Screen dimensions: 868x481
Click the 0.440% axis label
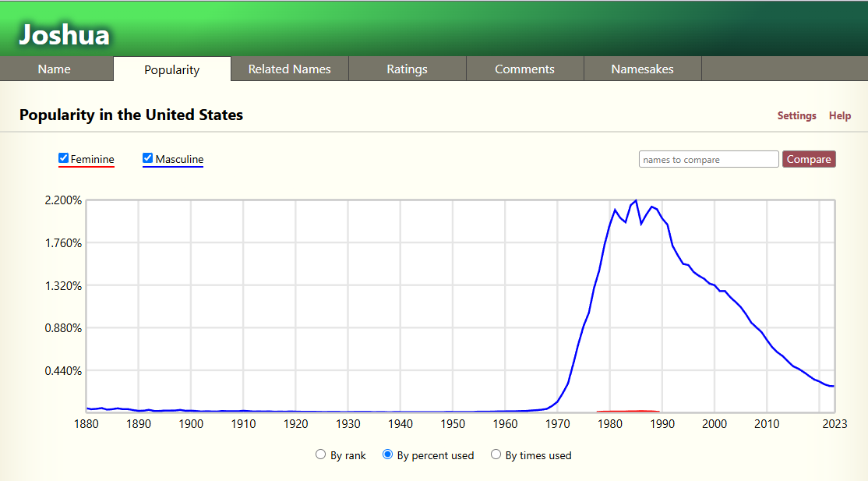63,371
